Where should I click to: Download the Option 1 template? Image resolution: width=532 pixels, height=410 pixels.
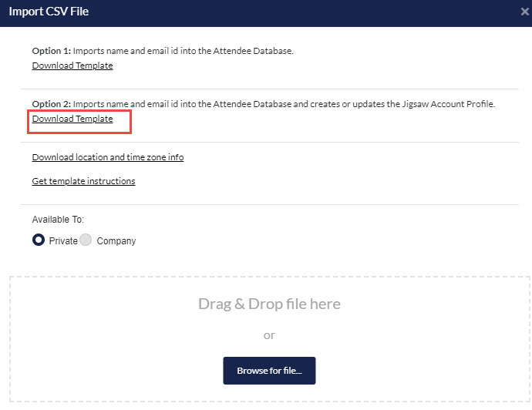[x=72, y=66]
